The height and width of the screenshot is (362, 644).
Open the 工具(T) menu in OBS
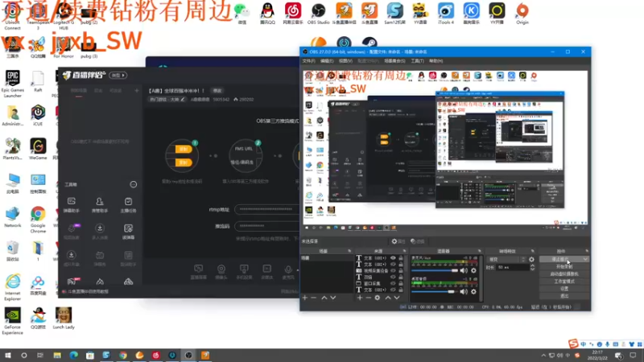click(417, 61)
